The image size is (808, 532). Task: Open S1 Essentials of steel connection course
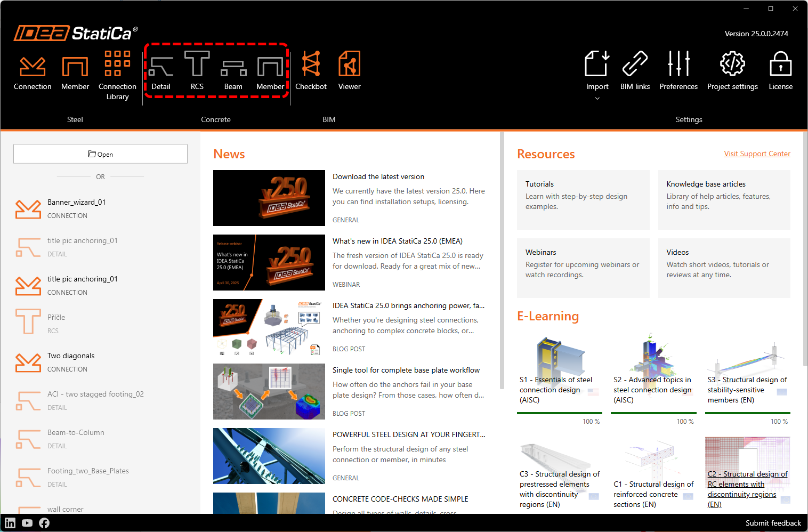pyautogui.click(x=560, y=370)
